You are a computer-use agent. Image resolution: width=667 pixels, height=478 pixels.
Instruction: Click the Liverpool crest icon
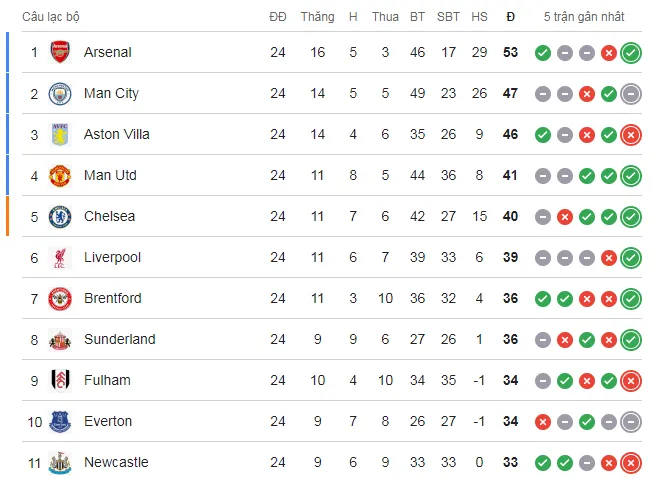(x=61, y=257)
